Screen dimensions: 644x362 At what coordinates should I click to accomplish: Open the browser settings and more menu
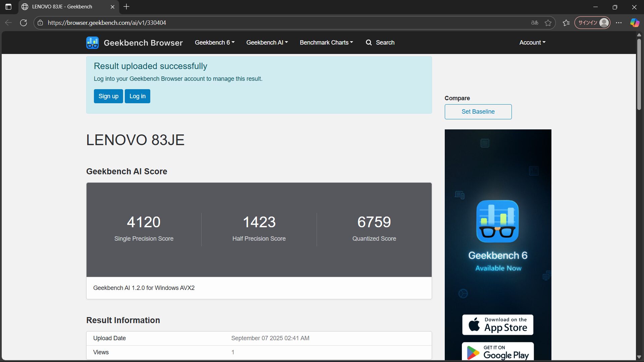tap(619, 23)
